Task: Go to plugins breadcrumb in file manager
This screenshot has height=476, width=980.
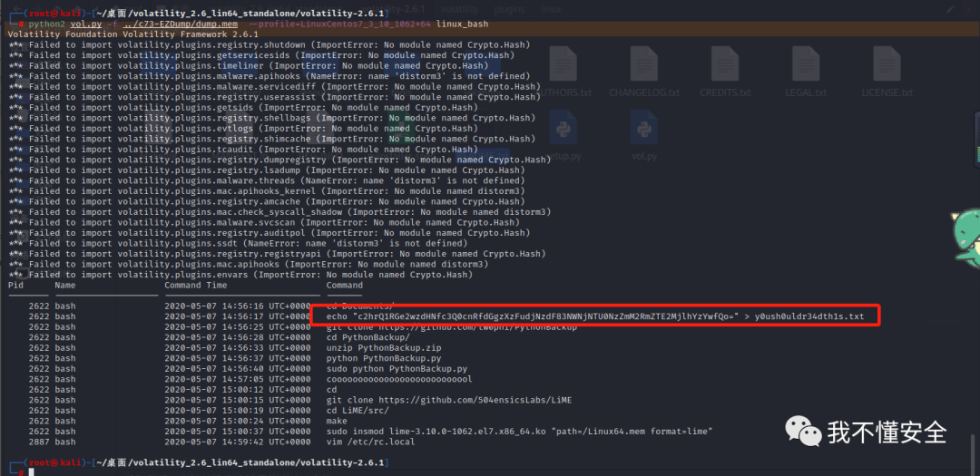Action: pos(509,9)
